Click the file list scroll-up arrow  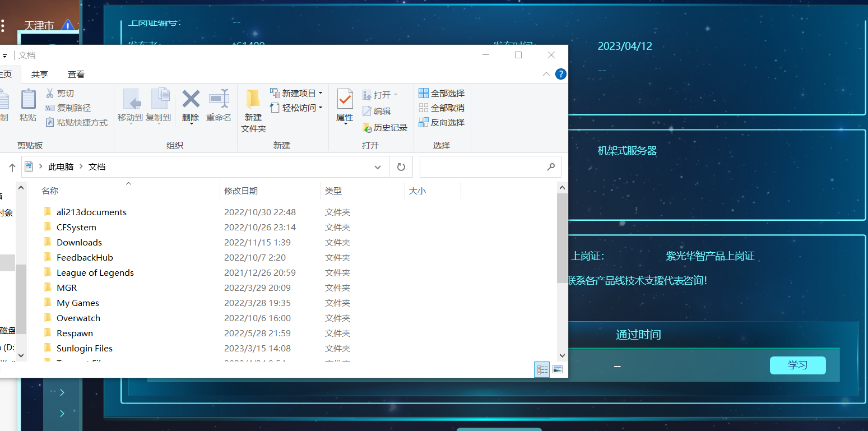[x=563, y=188]
